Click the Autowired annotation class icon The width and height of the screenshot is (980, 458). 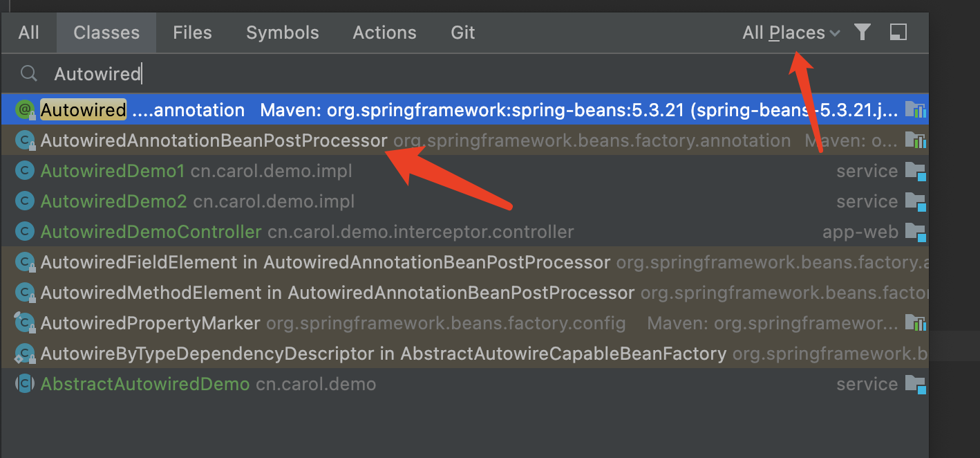pyautogui.click(x=26, y=110)
